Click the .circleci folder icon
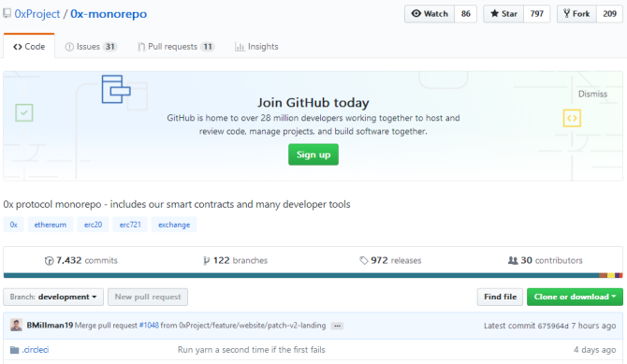The image size is (627, 364). click(14, 350)
